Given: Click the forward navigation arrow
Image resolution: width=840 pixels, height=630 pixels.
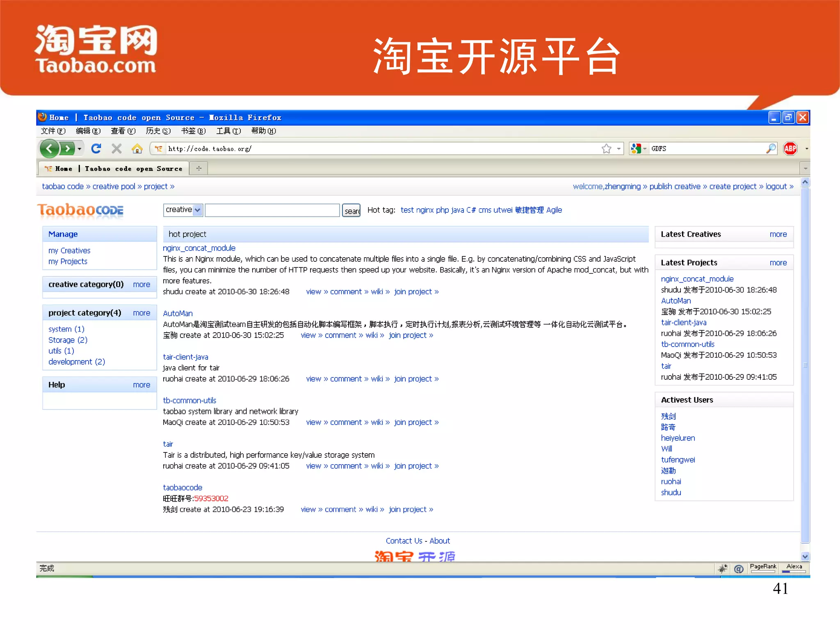Looking at the screenshot, I should coord(68,148).
